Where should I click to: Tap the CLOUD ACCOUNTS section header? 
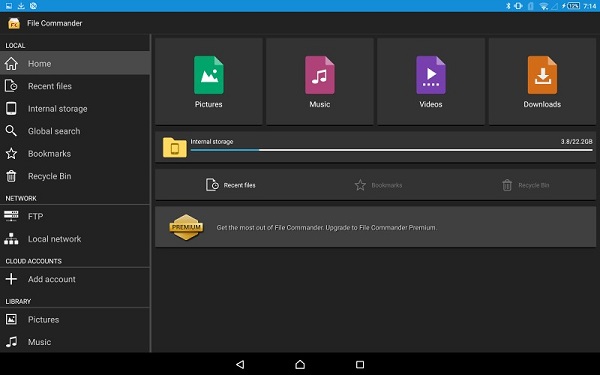(33, 261)
